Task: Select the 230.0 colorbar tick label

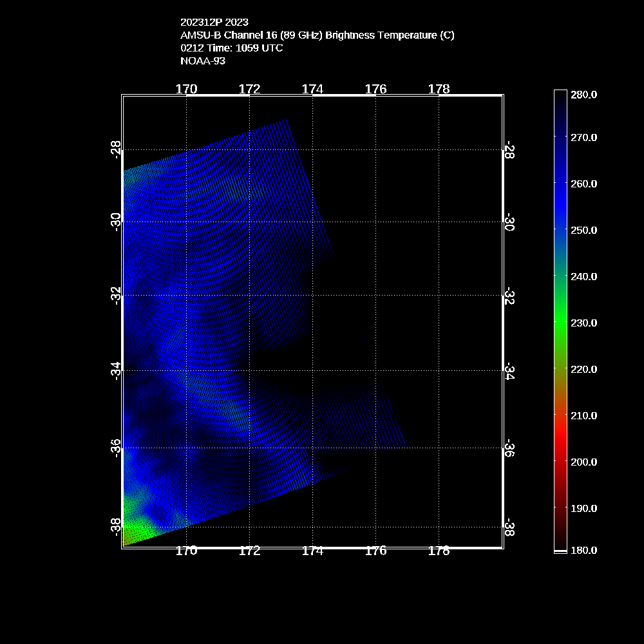Action: [x=584, y=323]
